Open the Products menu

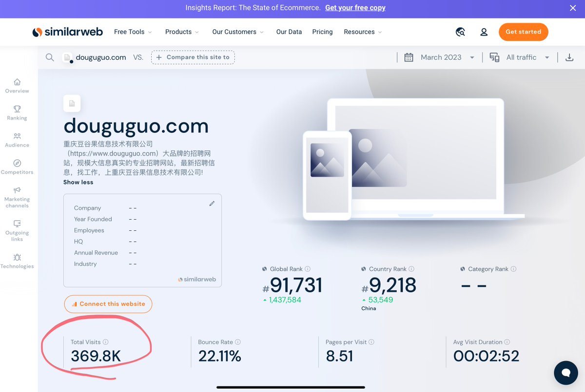182,32
